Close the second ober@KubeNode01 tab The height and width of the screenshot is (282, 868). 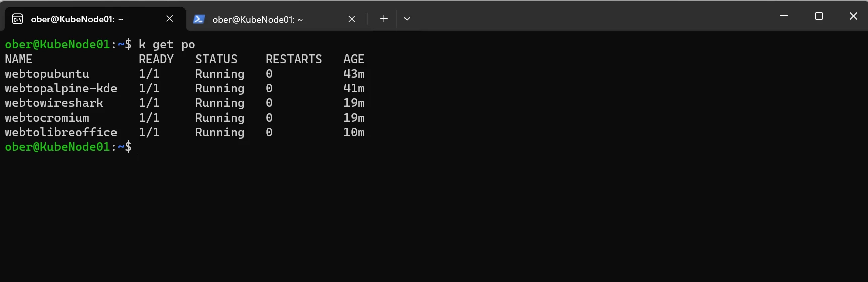click(352, 19)
